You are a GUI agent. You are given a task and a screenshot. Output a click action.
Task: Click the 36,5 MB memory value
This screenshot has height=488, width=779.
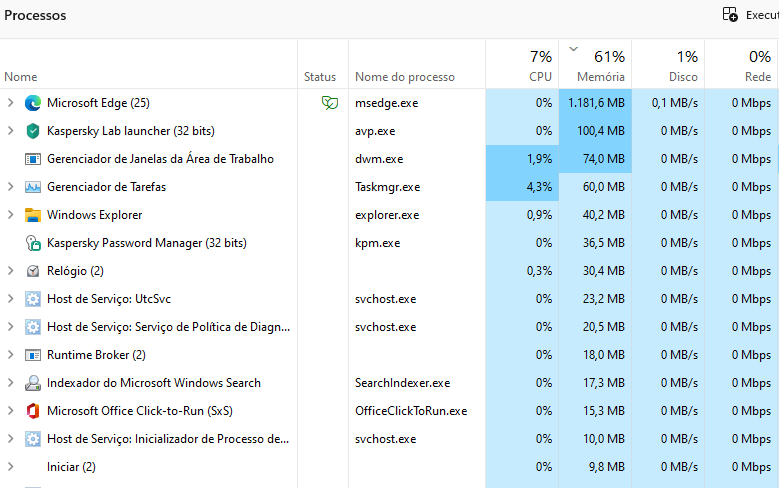click(x=604, y=243)
